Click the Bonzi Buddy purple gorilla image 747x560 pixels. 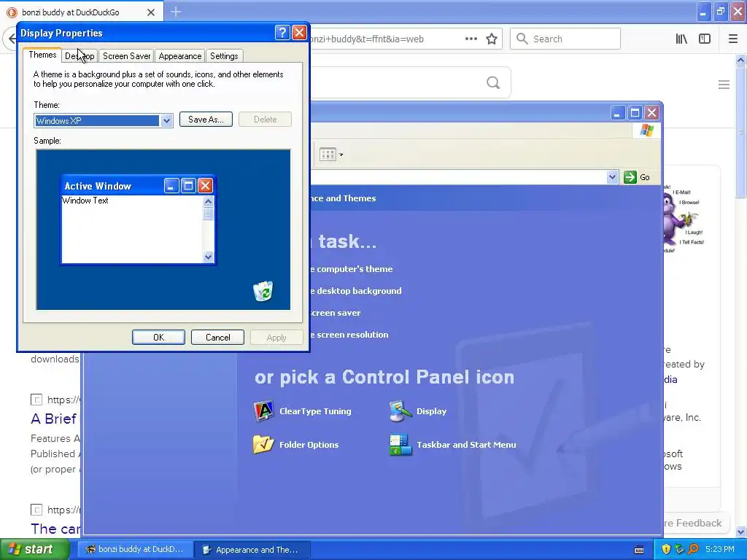click(681, 220)
